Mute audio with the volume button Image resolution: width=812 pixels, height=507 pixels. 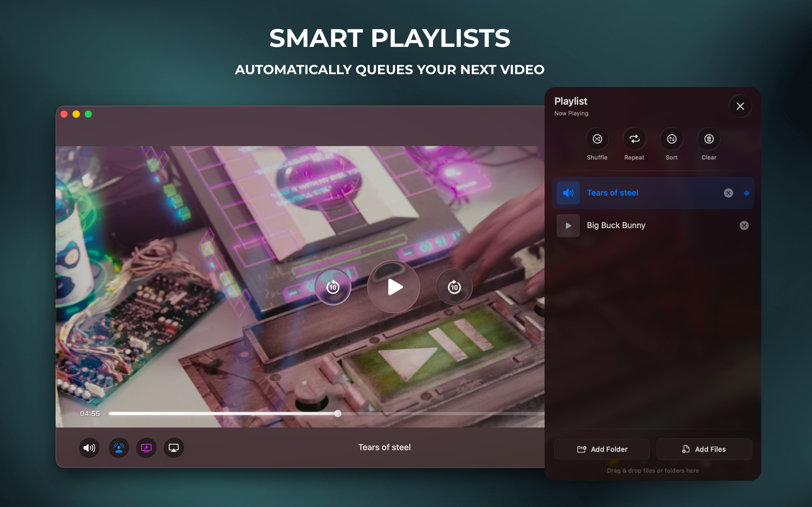[89, 448]
